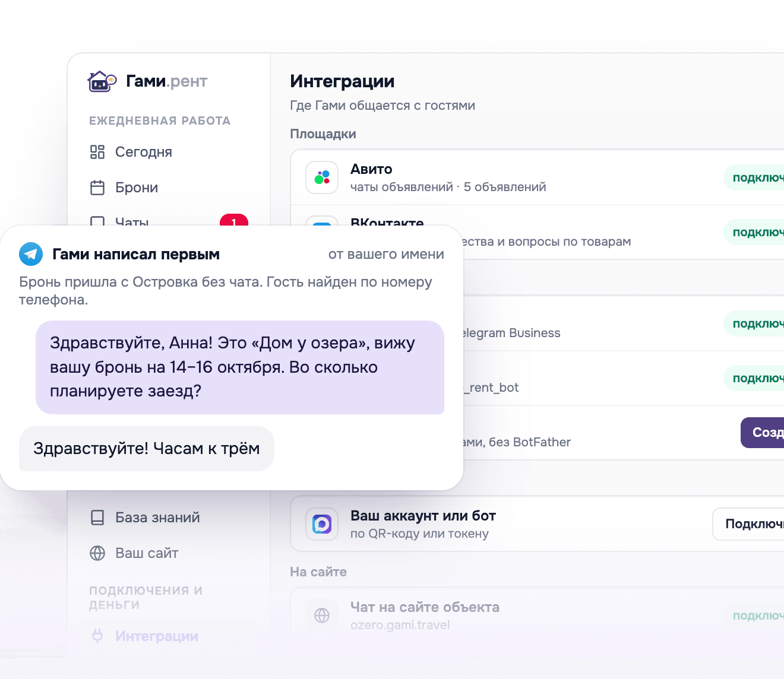This screenshot has height=679, width=784.
Task: Click the Ваш сайт globe icon
Action: coord(97,553)
